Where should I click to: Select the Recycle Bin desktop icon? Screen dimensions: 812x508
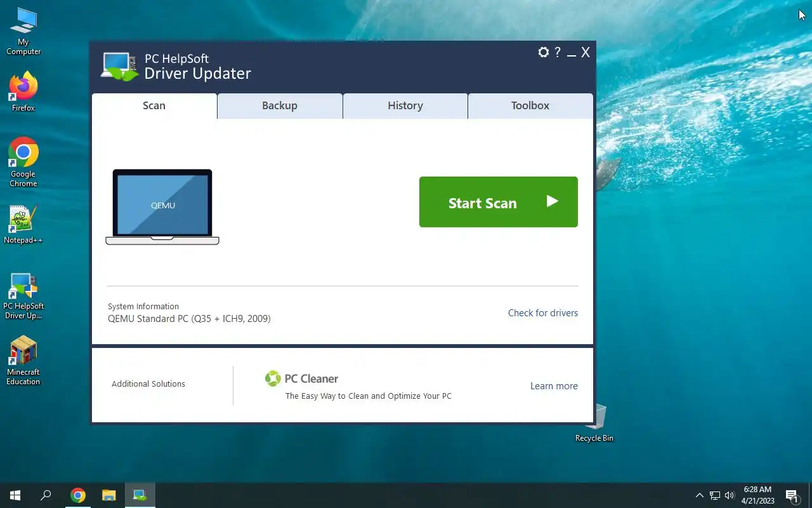click(x=594, y=422)
